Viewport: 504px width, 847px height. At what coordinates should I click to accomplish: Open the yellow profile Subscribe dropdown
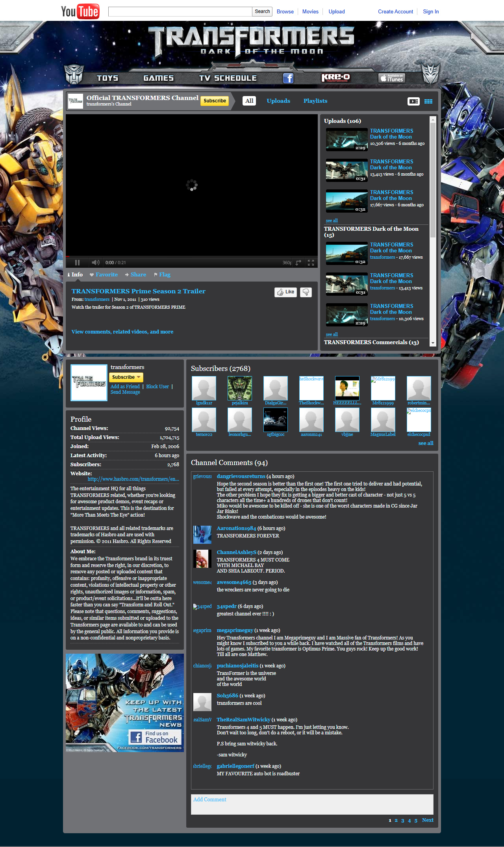(126, 377)
